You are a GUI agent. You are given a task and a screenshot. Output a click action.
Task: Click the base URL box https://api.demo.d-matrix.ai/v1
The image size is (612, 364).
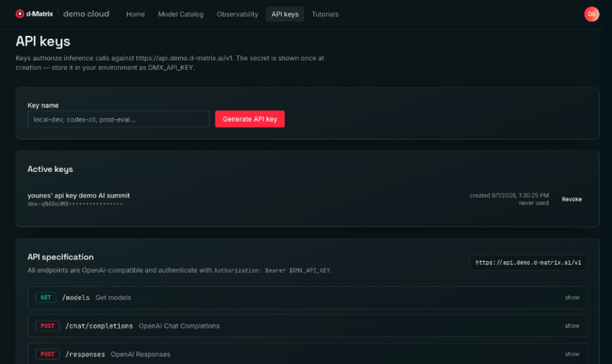[x=528, y=262]
